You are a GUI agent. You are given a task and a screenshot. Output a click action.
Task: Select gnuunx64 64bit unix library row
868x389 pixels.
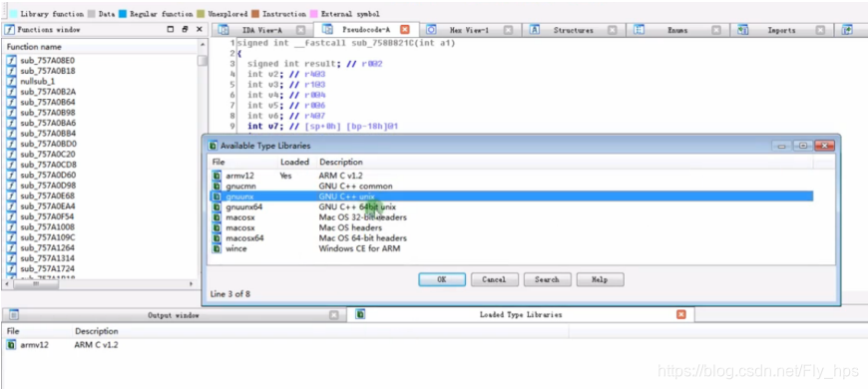512,206
